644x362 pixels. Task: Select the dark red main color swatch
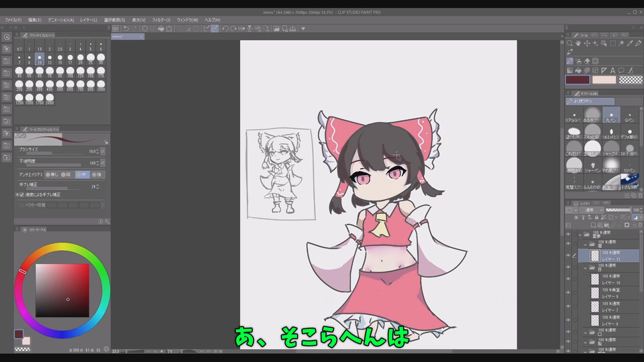point(578,80)
